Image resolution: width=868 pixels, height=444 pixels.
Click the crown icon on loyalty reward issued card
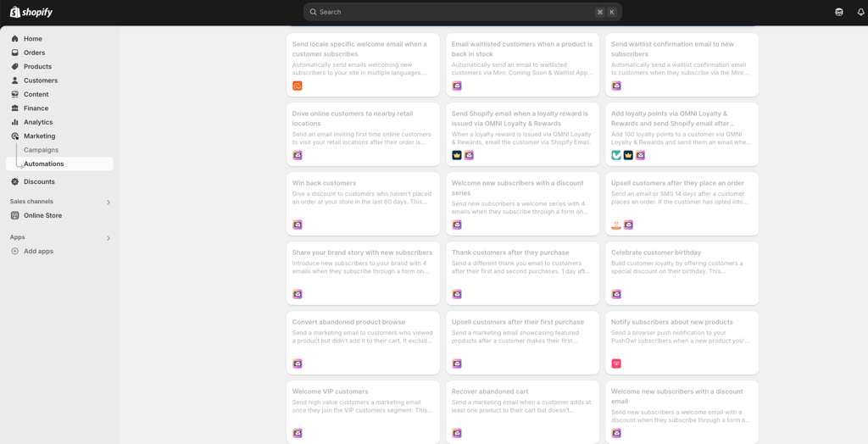point(457,155)
